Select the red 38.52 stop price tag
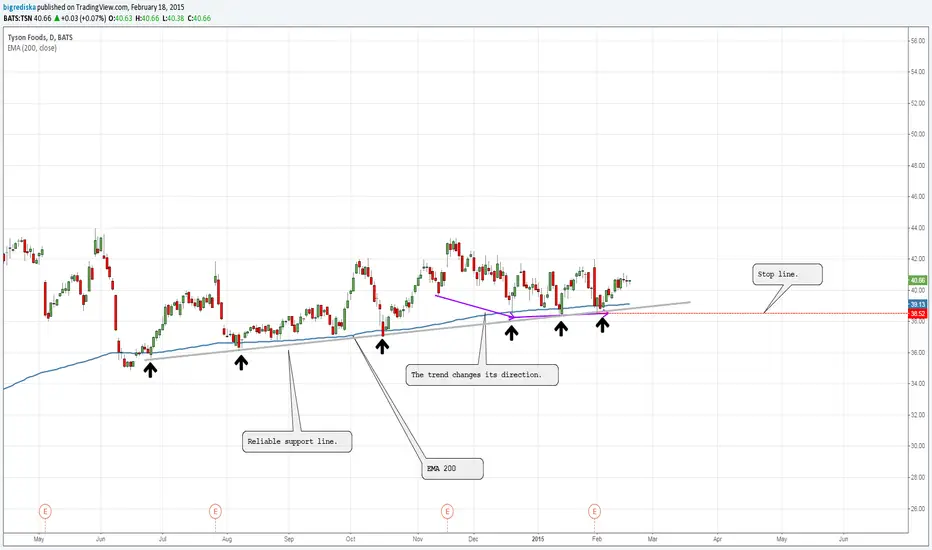932x550 pixels. [x=918, y=313]
